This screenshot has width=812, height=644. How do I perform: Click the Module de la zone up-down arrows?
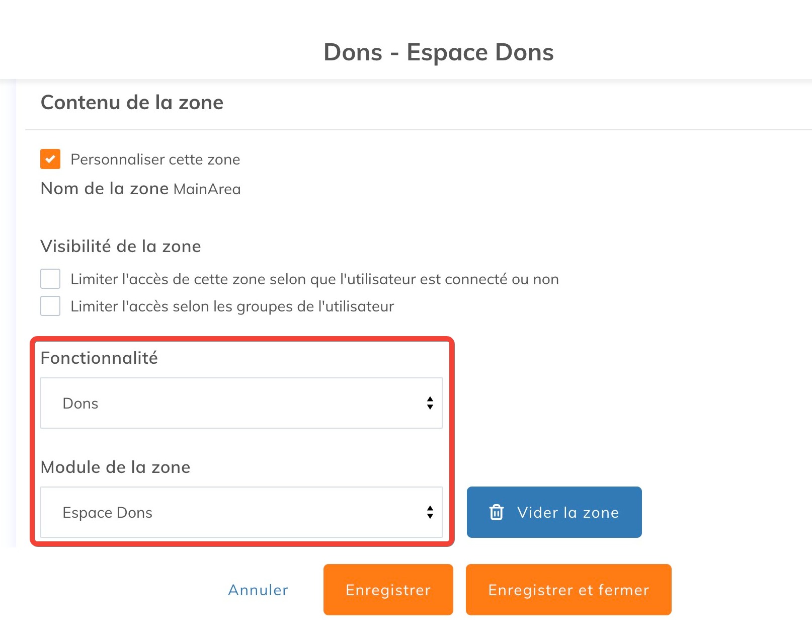point(430,512)
